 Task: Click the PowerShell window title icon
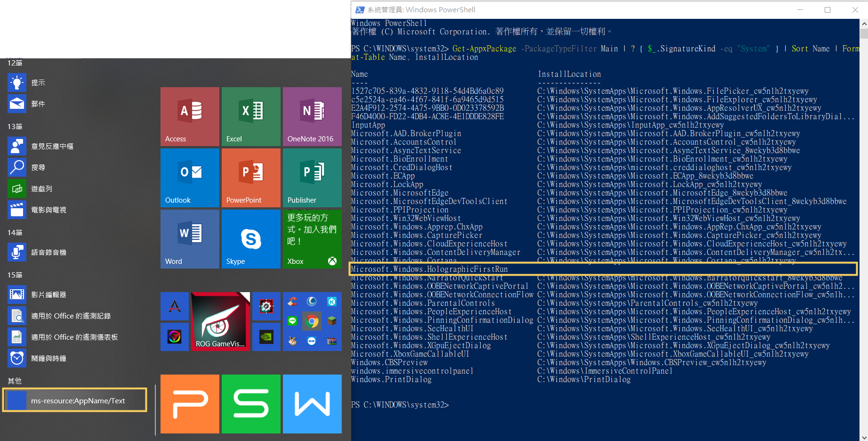360,9
